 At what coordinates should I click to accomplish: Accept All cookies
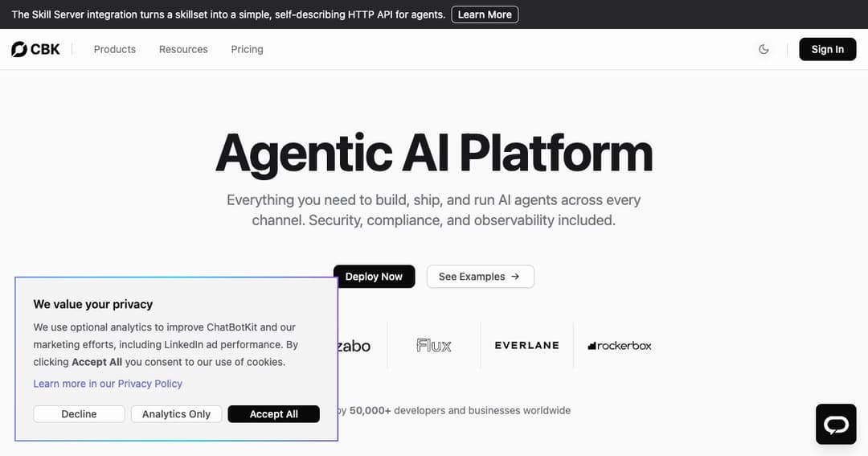(x=274, y=414)
